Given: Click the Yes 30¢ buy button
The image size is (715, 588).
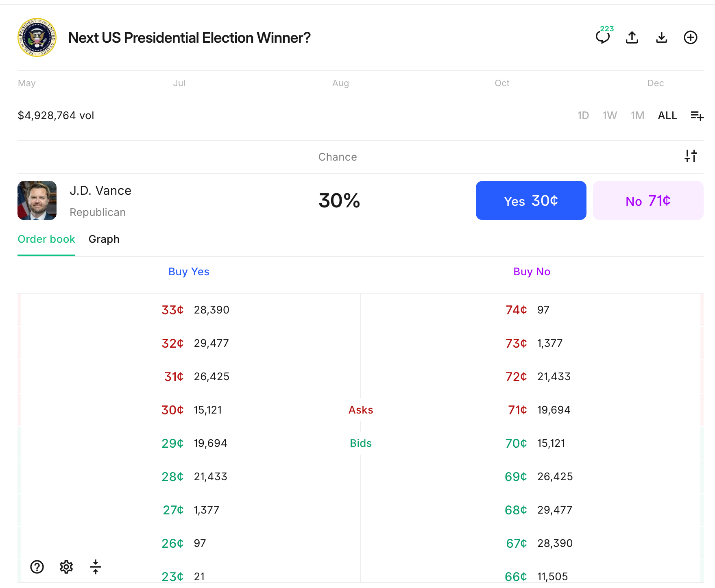Looking at the screenshot, I should (531, 200).
